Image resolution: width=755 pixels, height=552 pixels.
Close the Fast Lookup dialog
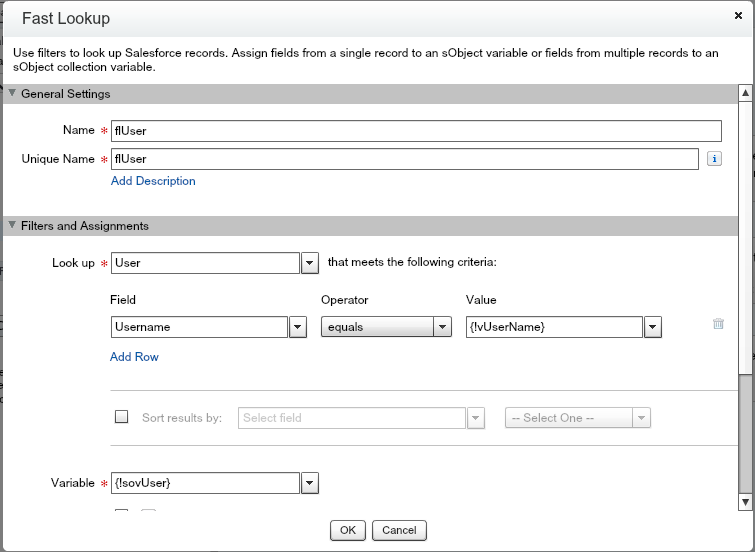738,16
